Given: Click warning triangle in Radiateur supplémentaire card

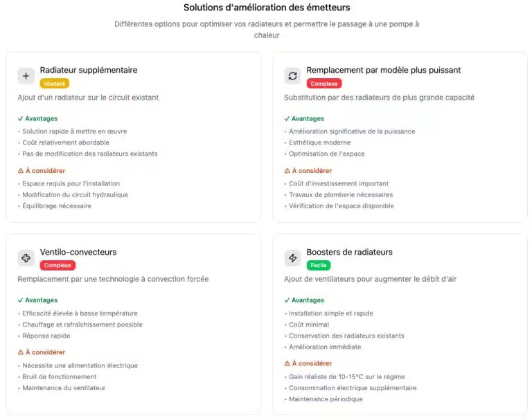Looking at the screenshot, I should [x=21, y=170].
